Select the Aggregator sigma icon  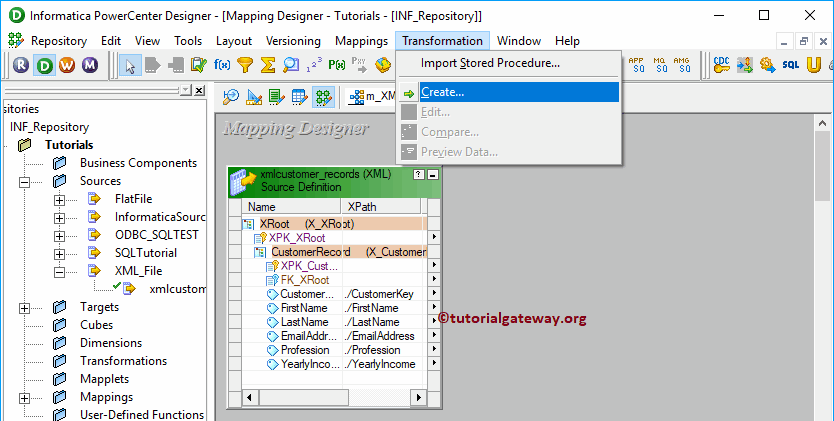pos(268,65)
